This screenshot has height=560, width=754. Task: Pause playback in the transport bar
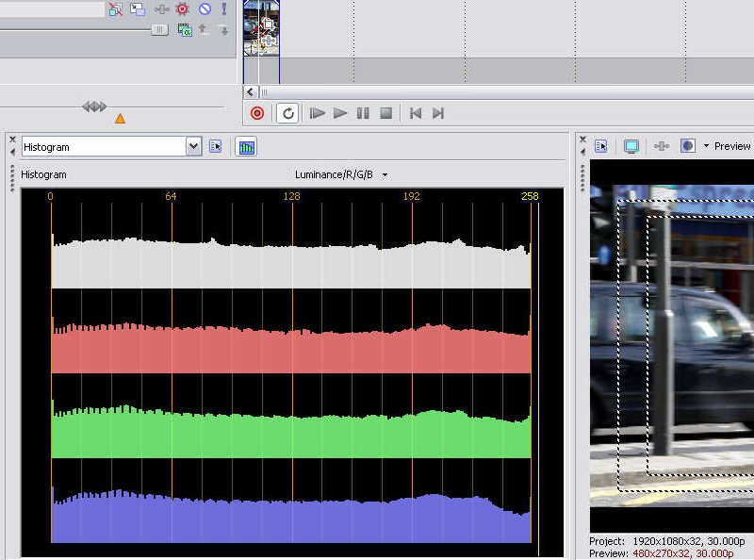[363, 113]
